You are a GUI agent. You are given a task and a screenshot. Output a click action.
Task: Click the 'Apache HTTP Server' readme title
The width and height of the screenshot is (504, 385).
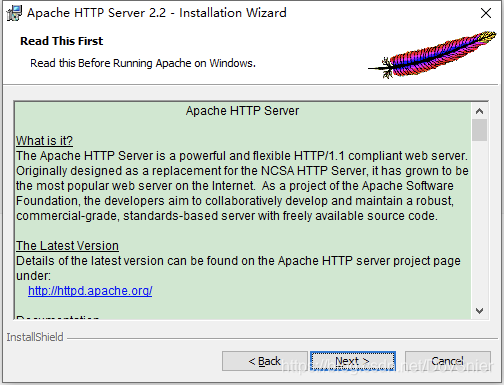pos(242,111)
